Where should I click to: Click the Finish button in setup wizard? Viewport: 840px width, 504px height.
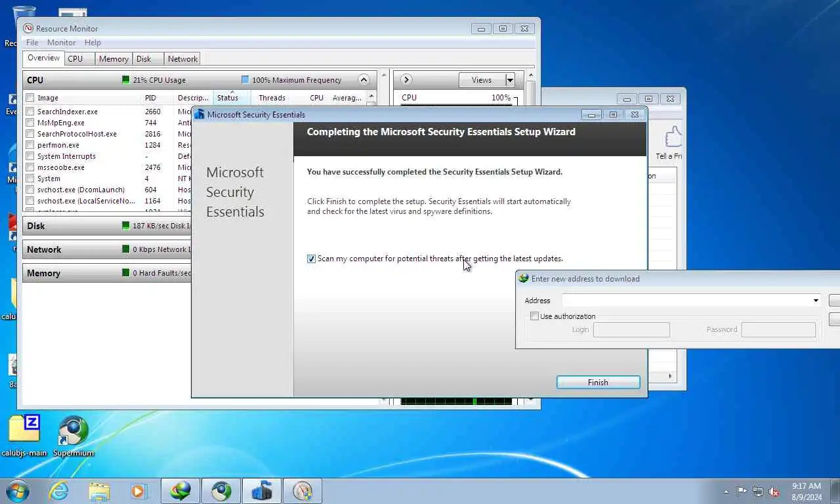598,382
